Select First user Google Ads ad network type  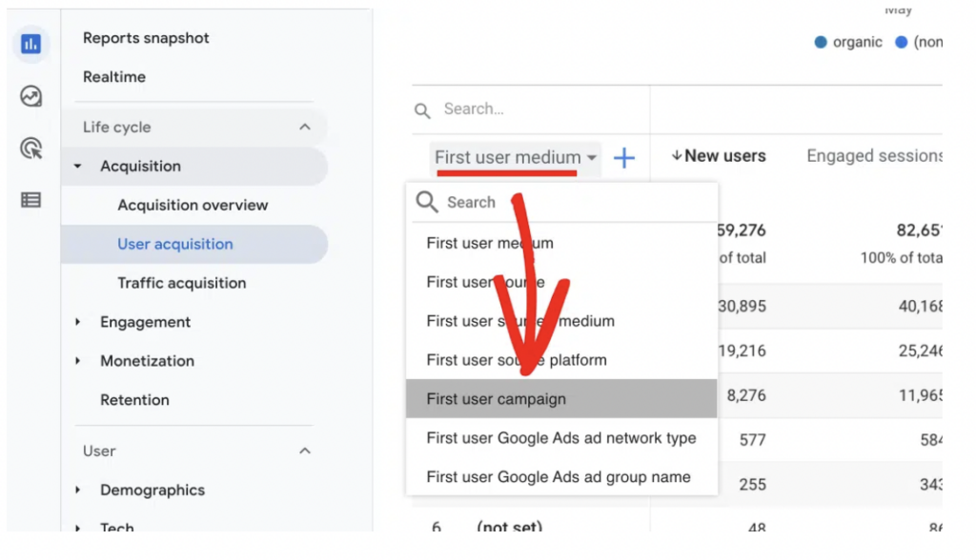coord(561,438)
